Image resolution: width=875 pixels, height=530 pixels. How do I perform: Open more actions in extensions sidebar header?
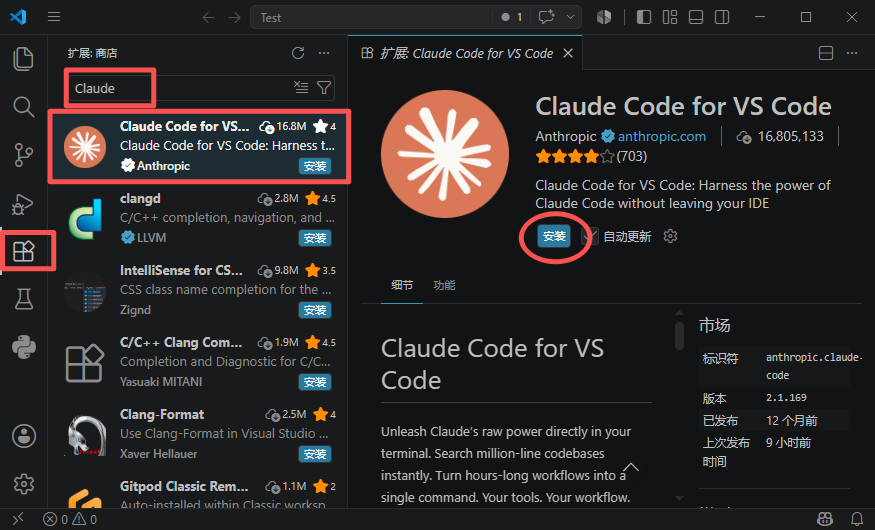324,53
